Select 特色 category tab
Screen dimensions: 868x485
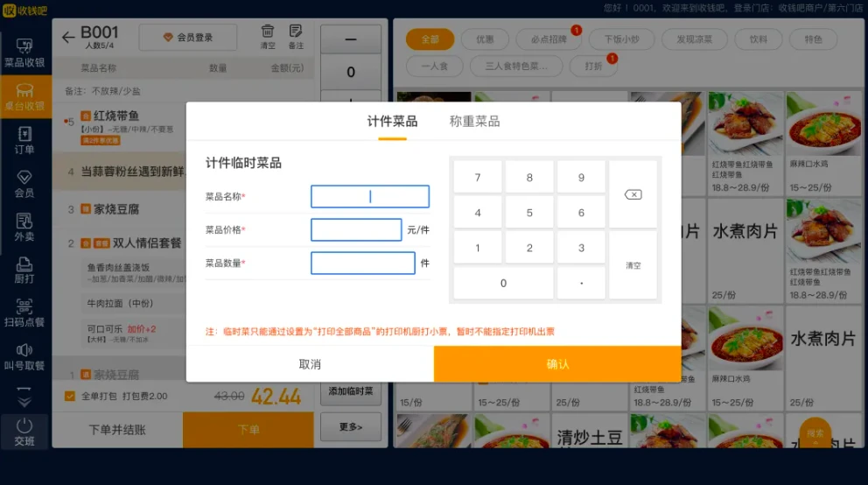click(x=813, y=39)
